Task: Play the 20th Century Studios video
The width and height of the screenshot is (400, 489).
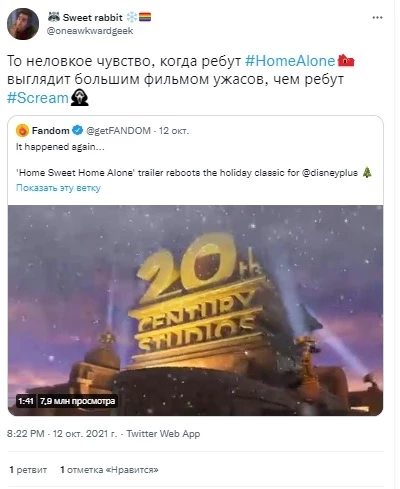Action: click(x=195, y=310)
